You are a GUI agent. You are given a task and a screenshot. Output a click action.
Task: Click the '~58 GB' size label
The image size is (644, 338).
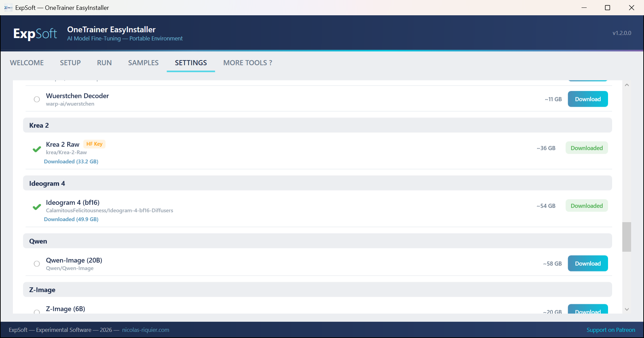click(x=552, y=264)
